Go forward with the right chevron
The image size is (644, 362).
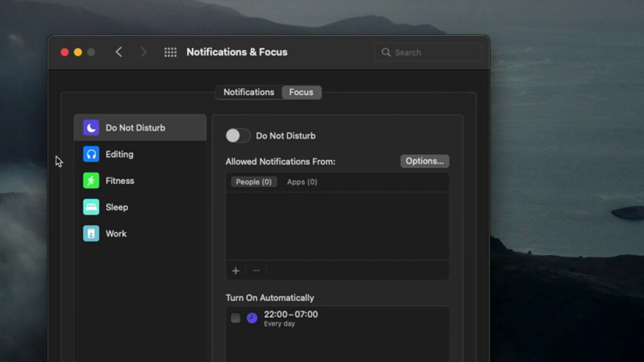click(144, 52)
